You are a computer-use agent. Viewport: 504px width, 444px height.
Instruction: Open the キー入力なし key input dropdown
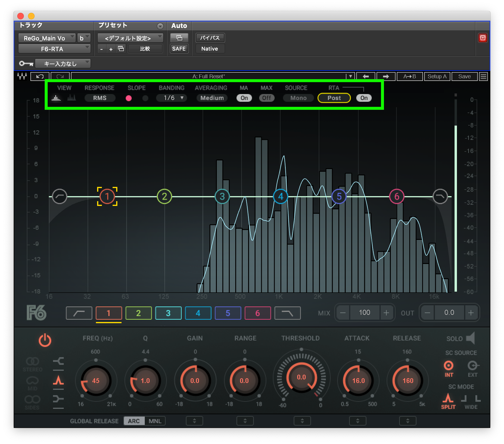click(63, 63)
